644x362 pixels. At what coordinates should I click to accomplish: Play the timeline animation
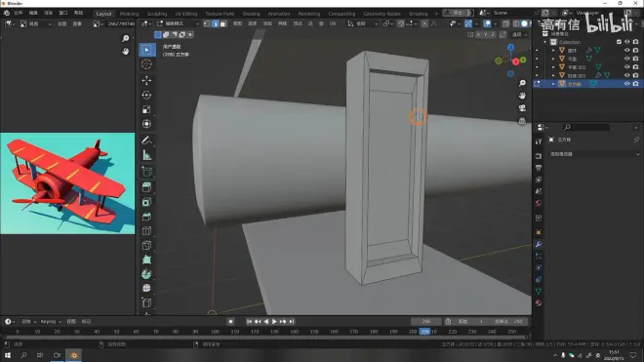274,321
